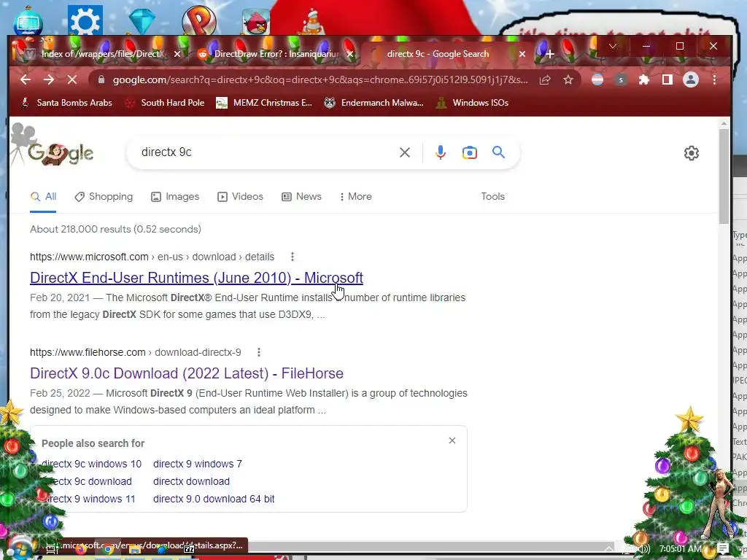
Task: Open the 'MEMZ Christmas E...' bookmark
Action: tap(264, 102)
